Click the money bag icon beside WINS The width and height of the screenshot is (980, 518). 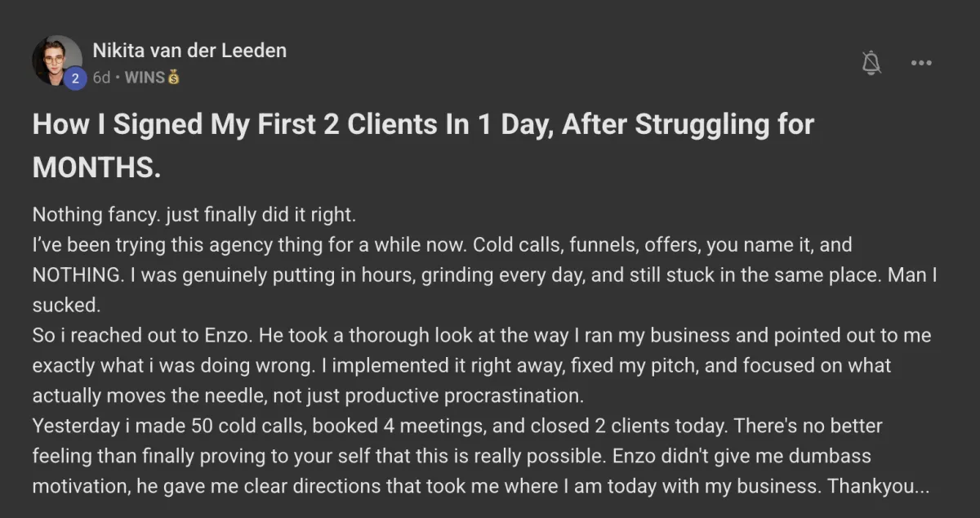pyautogui.click(x=173, y=78)
